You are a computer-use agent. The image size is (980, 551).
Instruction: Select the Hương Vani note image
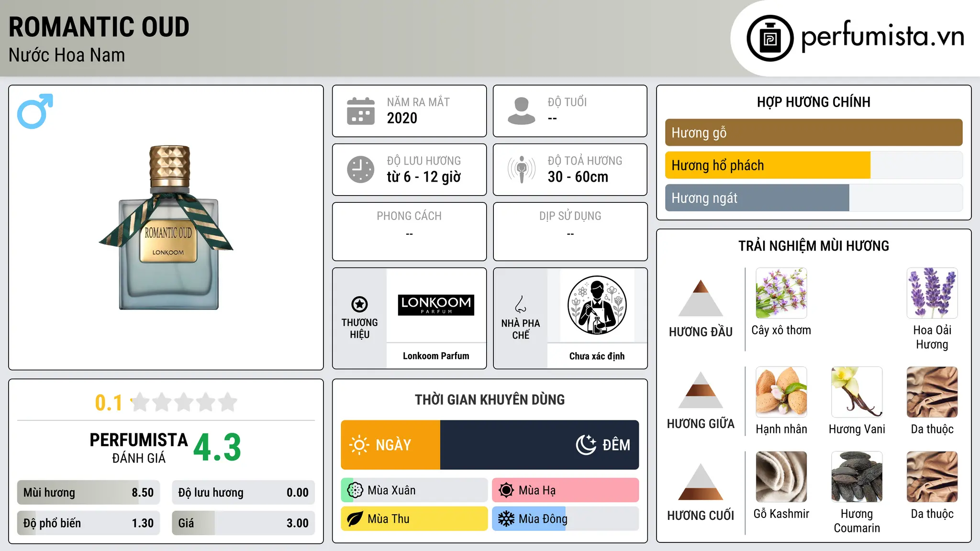click(x=857, y=392)
